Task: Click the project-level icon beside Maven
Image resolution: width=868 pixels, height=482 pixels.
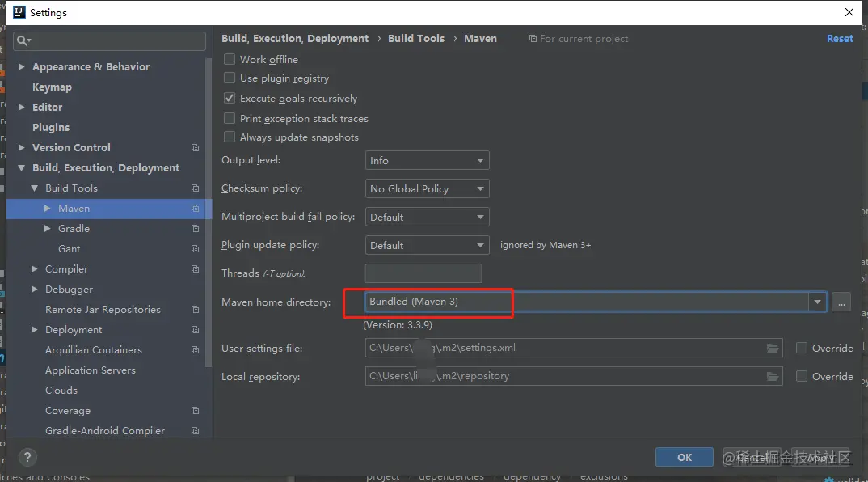Action: (x=195, y=209)
